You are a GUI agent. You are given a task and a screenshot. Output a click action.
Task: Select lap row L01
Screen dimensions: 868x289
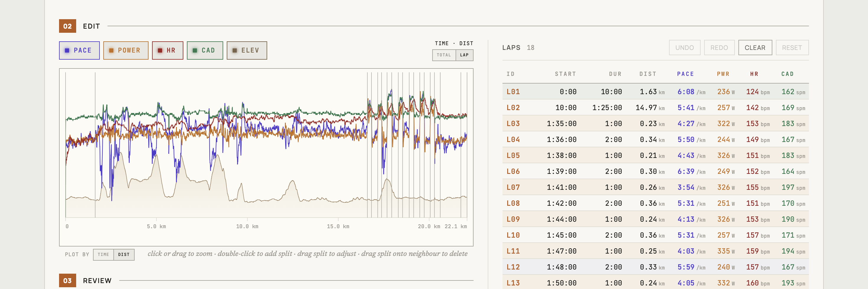(x=655, y=92)
